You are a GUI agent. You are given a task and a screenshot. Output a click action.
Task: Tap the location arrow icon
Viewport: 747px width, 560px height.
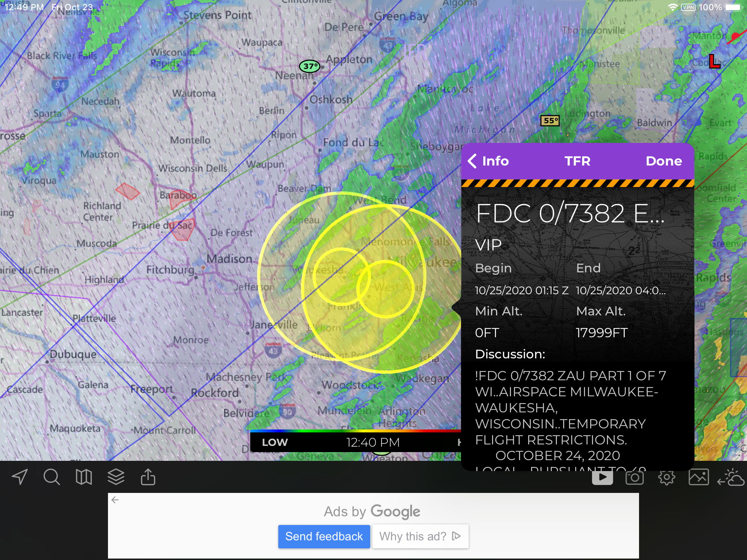(20, 477)
